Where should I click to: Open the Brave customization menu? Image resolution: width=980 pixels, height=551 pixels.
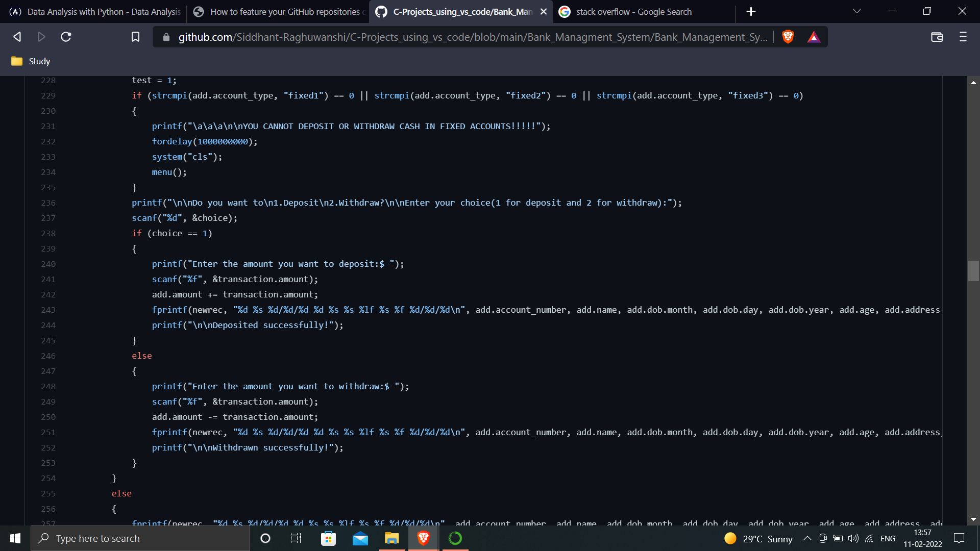(x=963, y=36)
